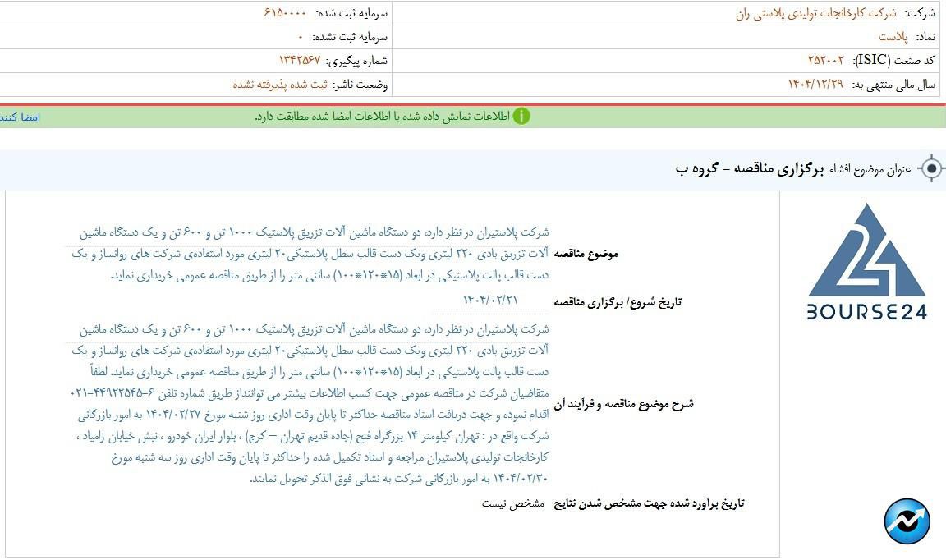Click the green info icon in notification bar
Viewport: 946px width, 560px height.
(521, 116)
